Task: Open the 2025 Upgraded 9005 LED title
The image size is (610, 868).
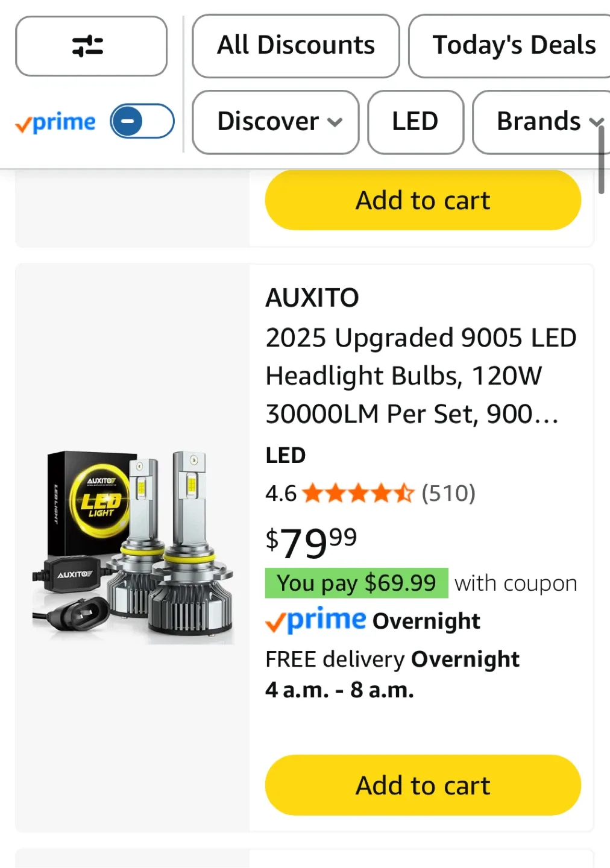Action: 421,376
